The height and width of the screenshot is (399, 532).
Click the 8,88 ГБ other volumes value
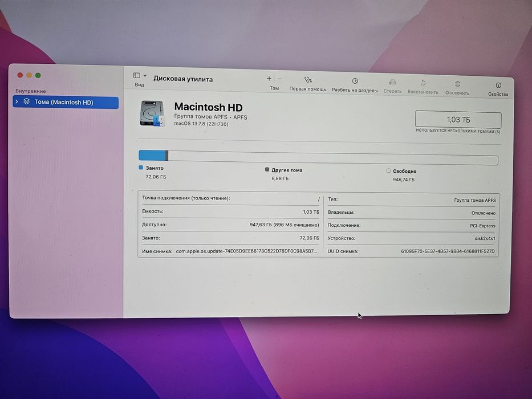coord(280,178)
